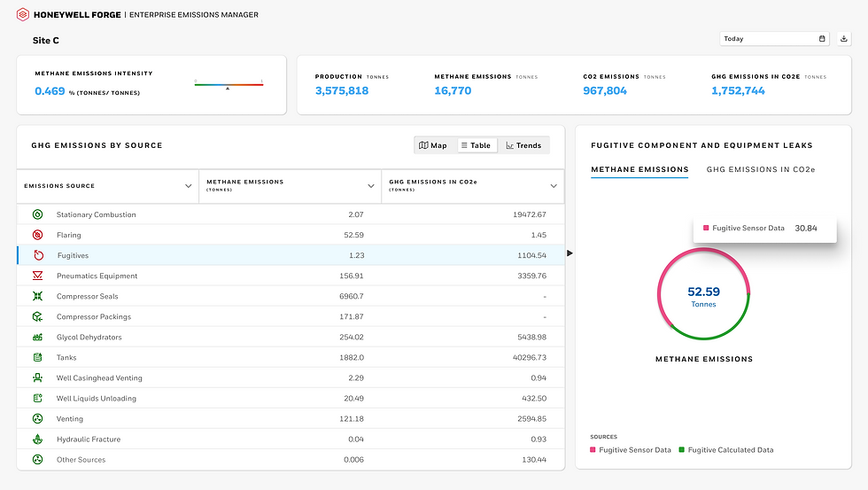Screen dimensions: 868x490
Task: Click the Stationary Combustion icon
Action: coord(37,214)
